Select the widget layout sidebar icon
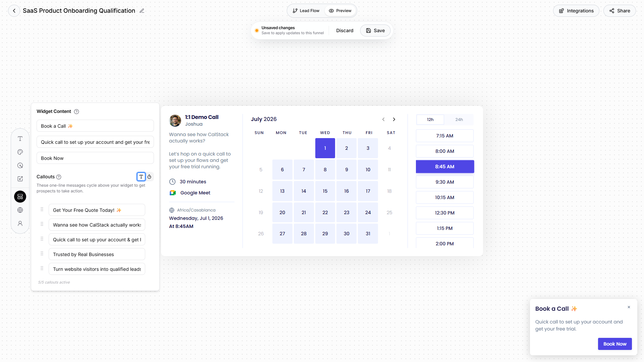 coord(20,197)
